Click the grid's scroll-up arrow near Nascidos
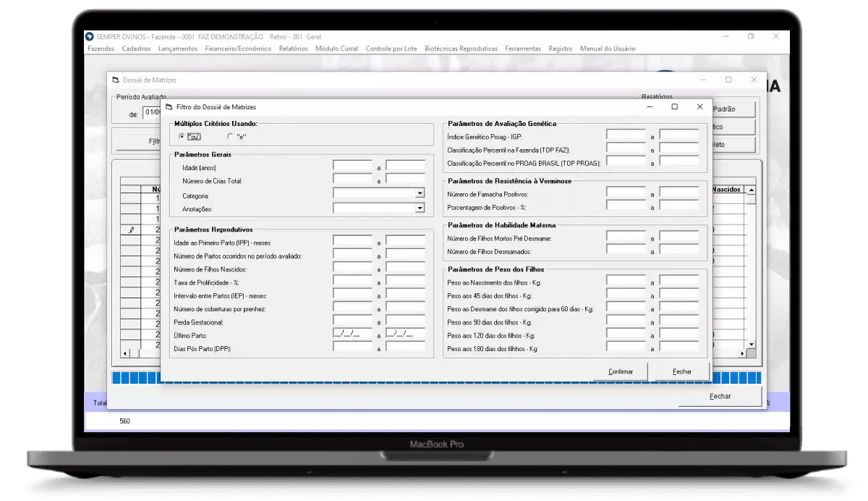The width and height of the screenshot is (868, 501). tap(751, 190)
